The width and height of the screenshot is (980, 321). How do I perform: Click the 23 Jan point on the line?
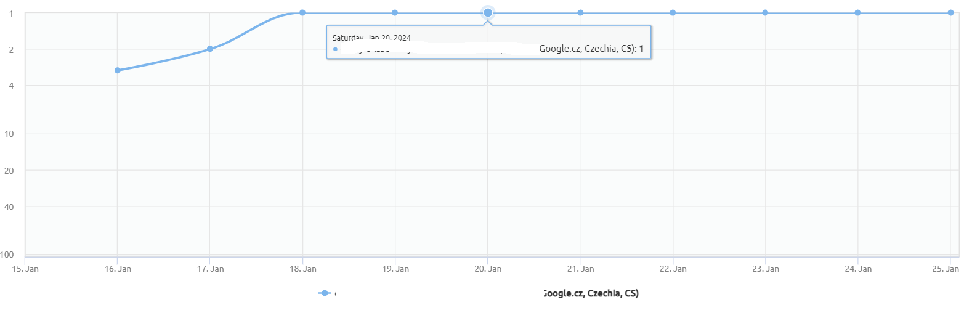[765, 13]
